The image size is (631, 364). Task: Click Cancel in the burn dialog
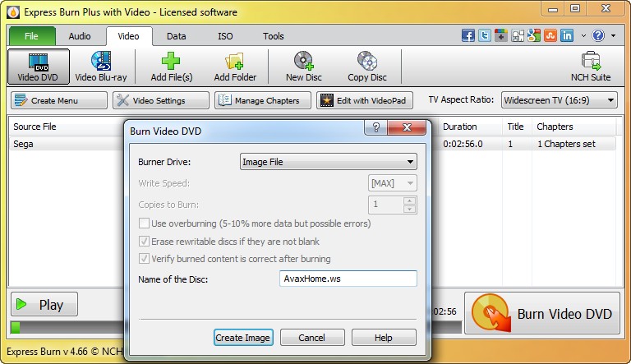pyautogui.click(x=312, y=338)
